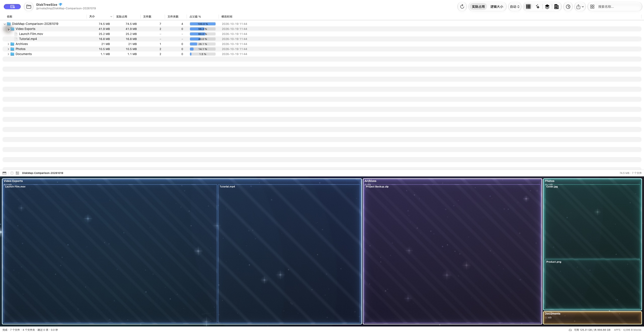Click the go-up arrow icon above treemap

[x=12, y=173]
